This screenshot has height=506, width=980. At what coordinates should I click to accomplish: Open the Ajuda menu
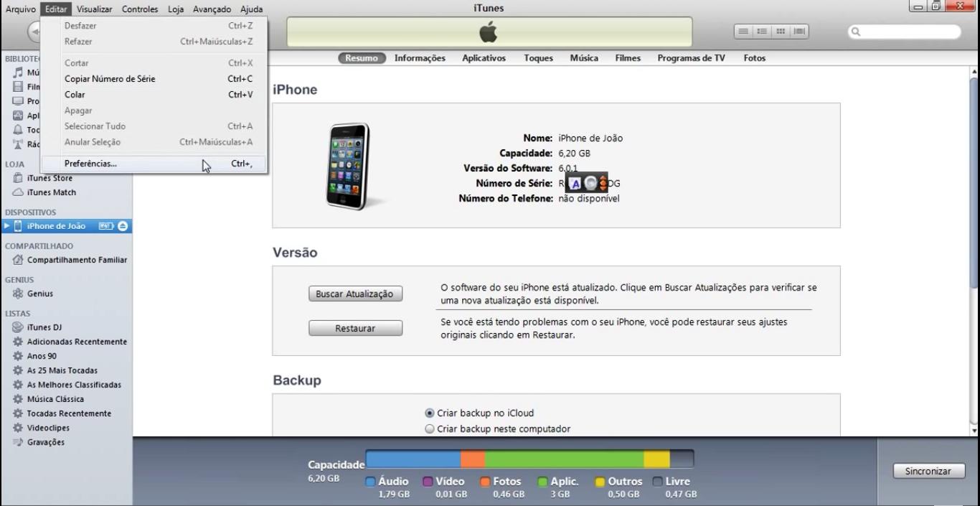click(x=251, y=9)
